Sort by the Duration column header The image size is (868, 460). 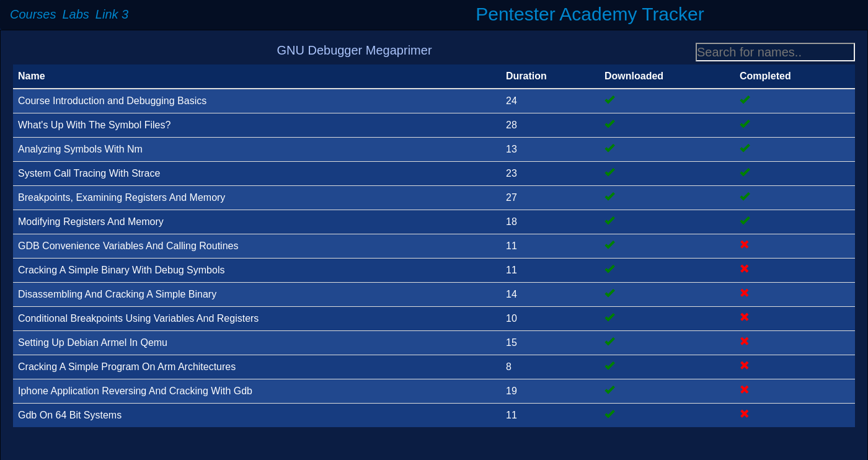pos(526,76)
